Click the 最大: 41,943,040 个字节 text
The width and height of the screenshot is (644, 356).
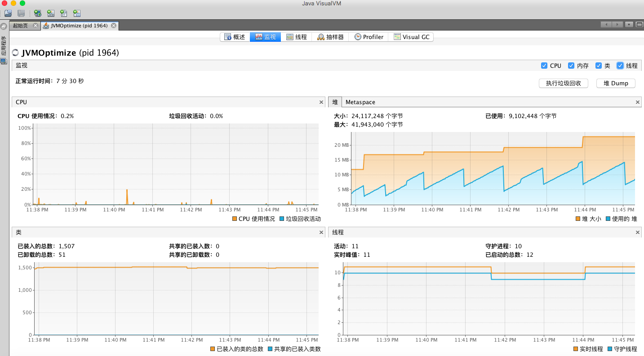point(369,125)
